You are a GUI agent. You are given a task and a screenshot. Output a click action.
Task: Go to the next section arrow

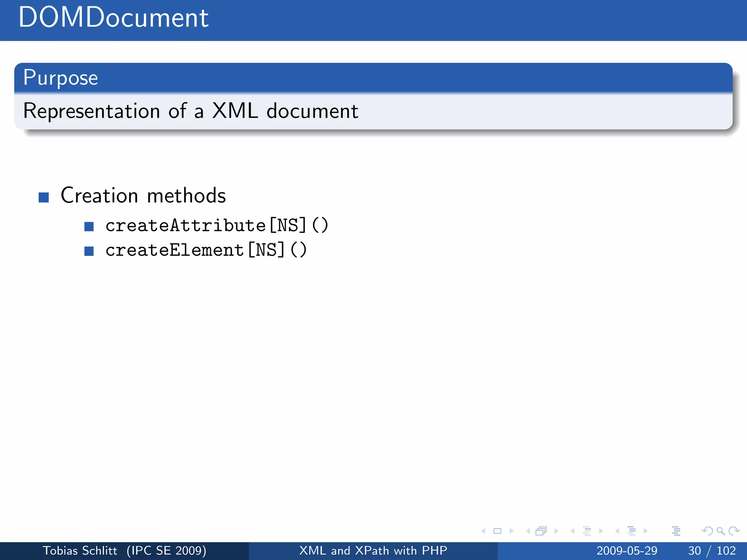(x=646, y=531)
